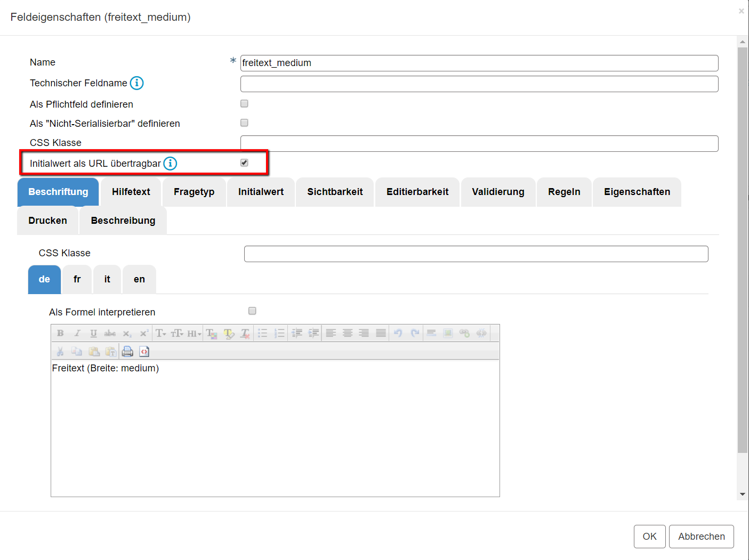Open the HTML source view icon

[144, 352]
